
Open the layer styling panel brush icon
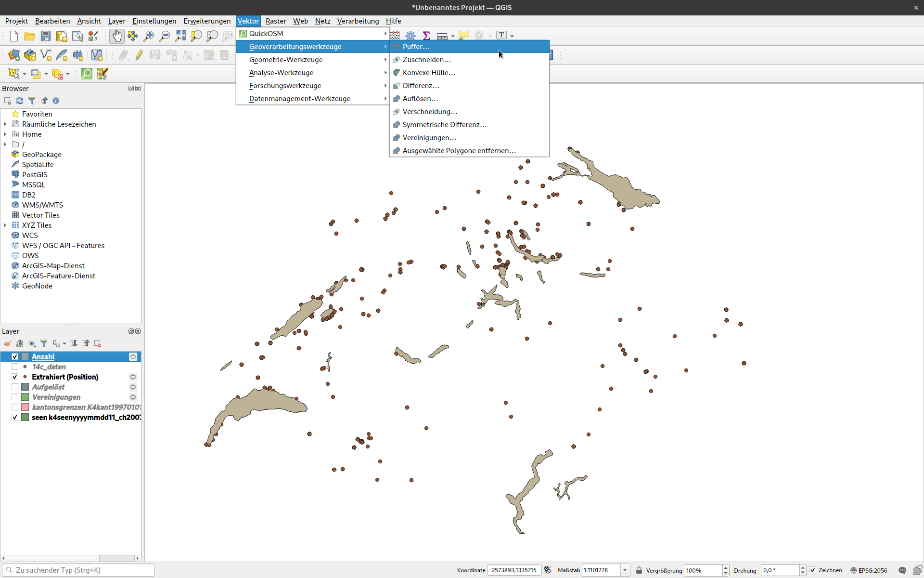8,343
